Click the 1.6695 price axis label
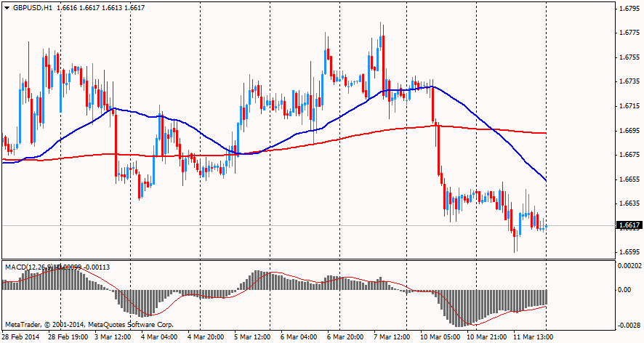Viewport: 644px width, 343px height. click(x=628, y=131)
